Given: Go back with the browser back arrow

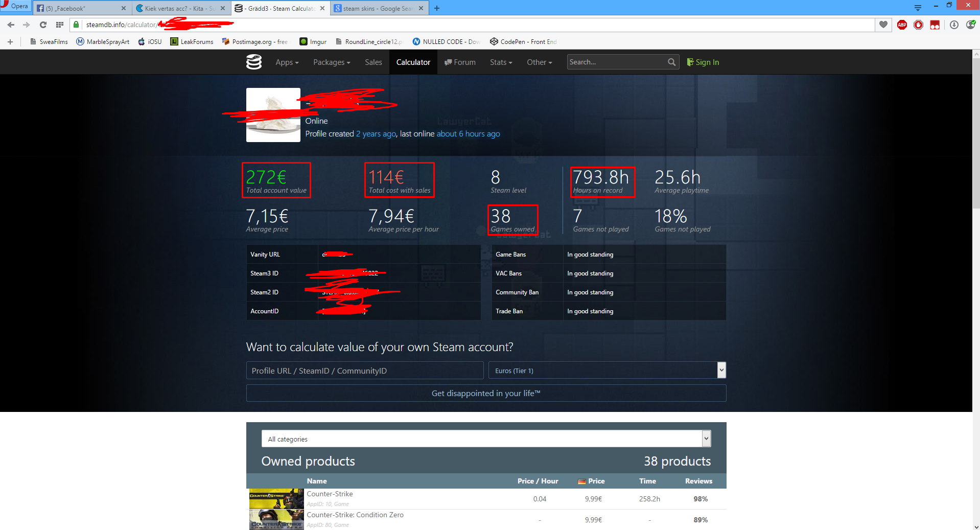Looking at the screenshot, I should (11, 25).
